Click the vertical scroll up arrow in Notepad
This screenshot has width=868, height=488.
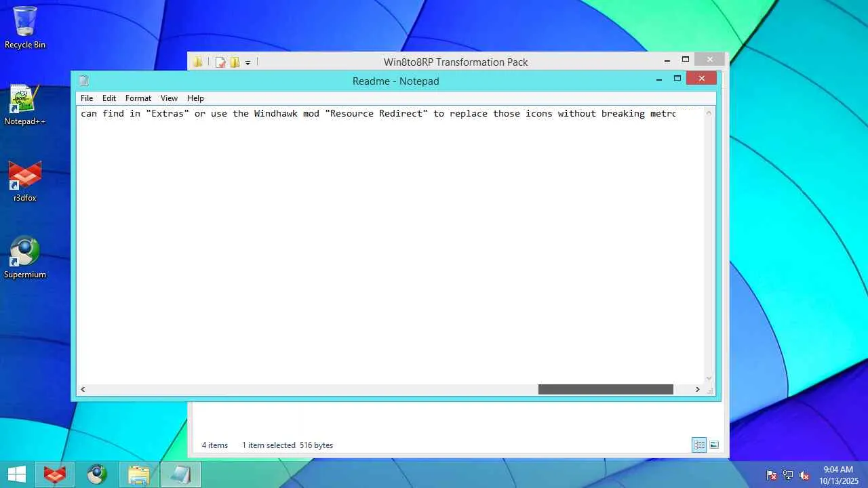(x=709, y=113)
